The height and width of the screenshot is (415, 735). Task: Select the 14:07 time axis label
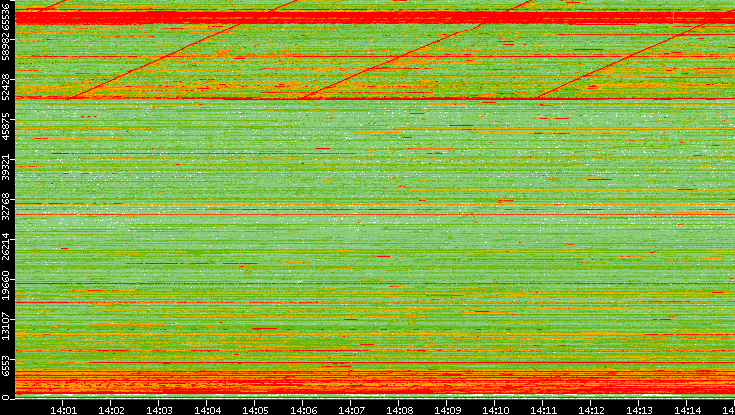[351, 410]
